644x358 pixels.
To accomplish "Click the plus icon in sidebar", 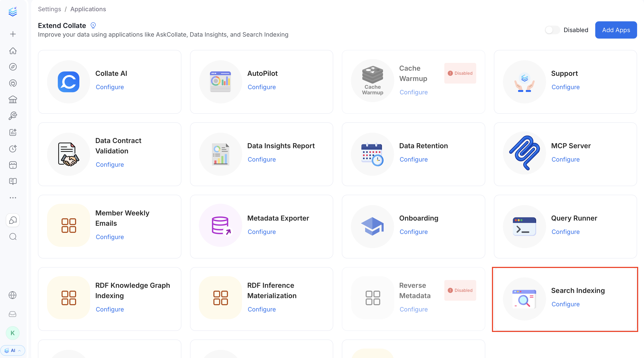I will (13, 34).
